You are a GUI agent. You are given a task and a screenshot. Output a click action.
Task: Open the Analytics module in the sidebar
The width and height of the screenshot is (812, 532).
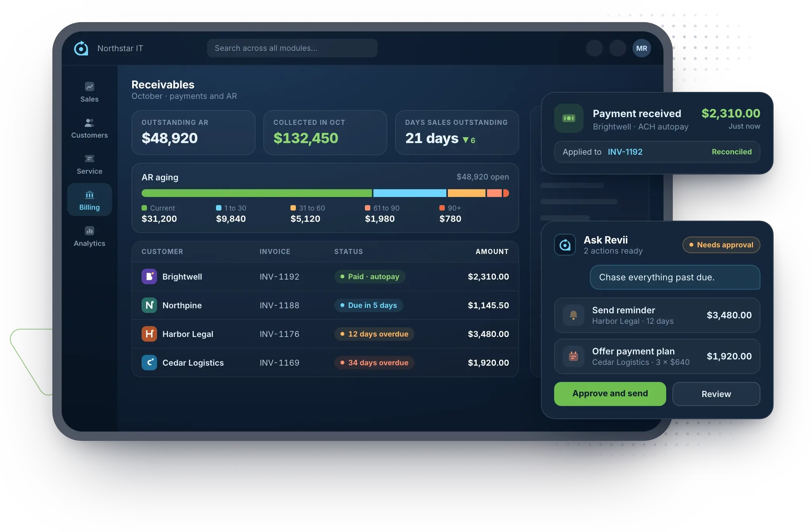click(x=89, y=237)
